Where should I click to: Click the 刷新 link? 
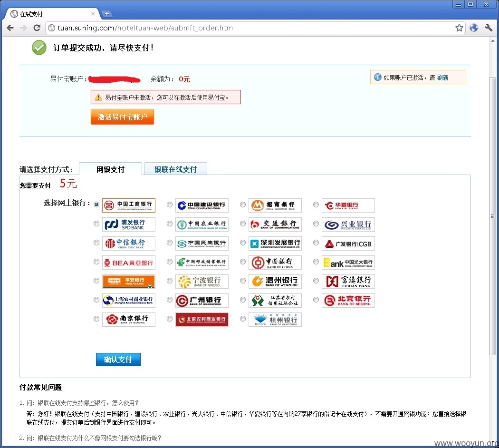point(442,78)
